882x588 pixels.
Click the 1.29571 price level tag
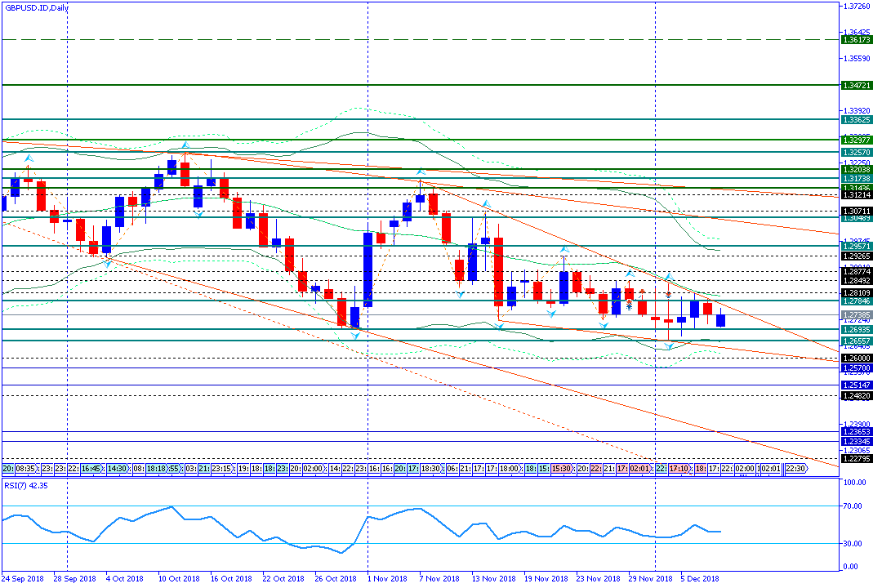click(857, 246)
